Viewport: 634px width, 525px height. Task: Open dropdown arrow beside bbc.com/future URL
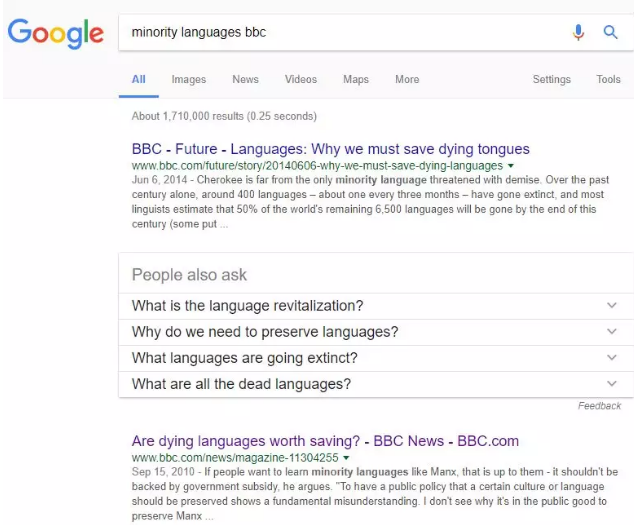point(511,166)
